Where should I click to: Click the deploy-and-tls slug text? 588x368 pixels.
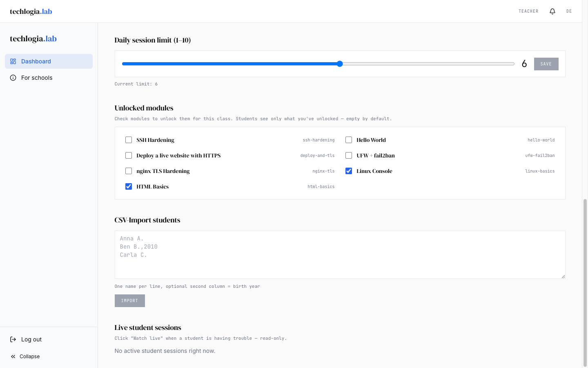pos(317,155)
